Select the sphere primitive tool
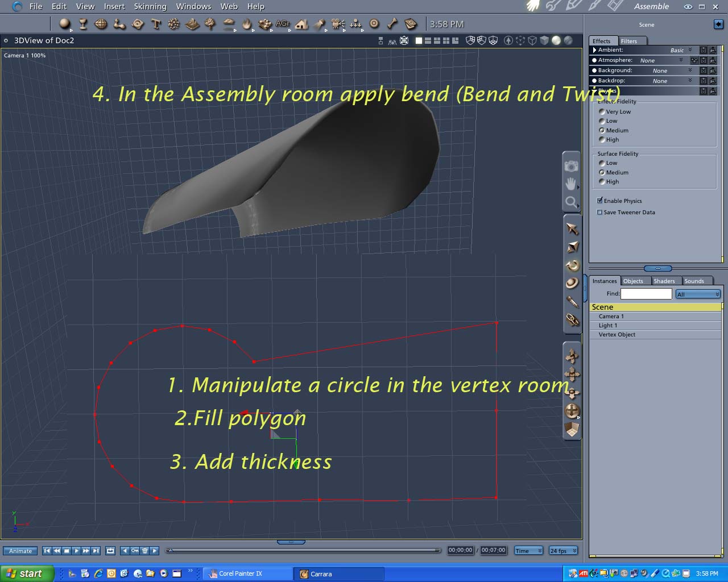 65,24
